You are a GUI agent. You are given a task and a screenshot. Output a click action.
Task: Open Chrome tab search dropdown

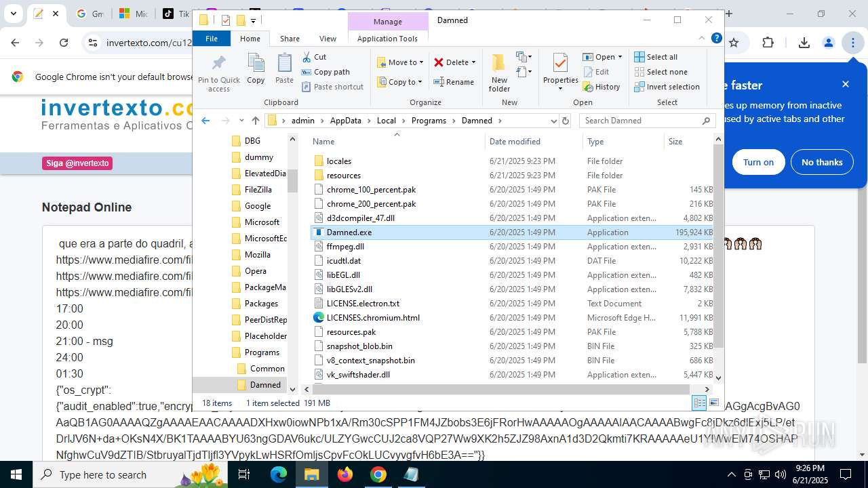click(13, 14)
